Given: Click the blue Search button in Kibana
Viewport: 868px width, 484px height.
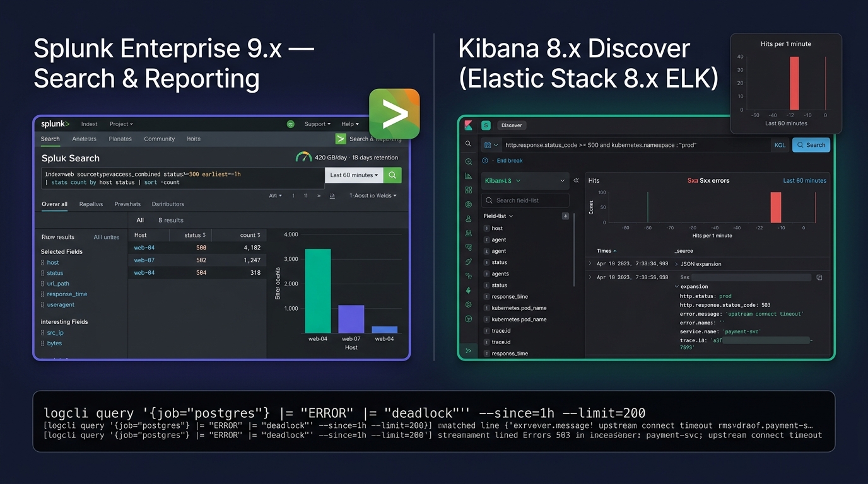Looking at the screenshot, I should click(x=811, y=145).
